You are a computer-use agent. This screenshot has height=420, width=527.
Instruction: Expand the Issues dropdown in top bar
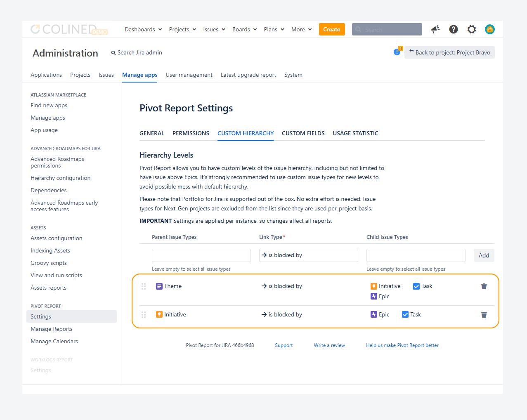coord(214,29)
